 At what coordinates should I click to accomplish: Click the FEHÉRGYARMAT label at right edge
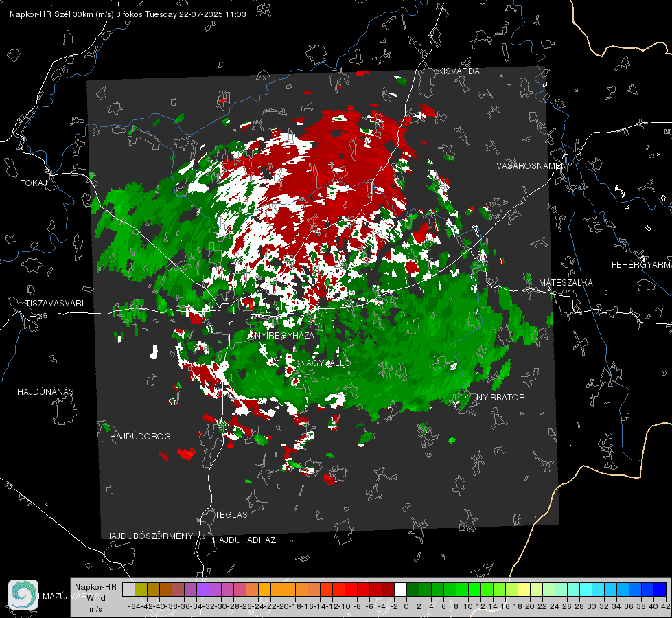click(x=642, y=265)
